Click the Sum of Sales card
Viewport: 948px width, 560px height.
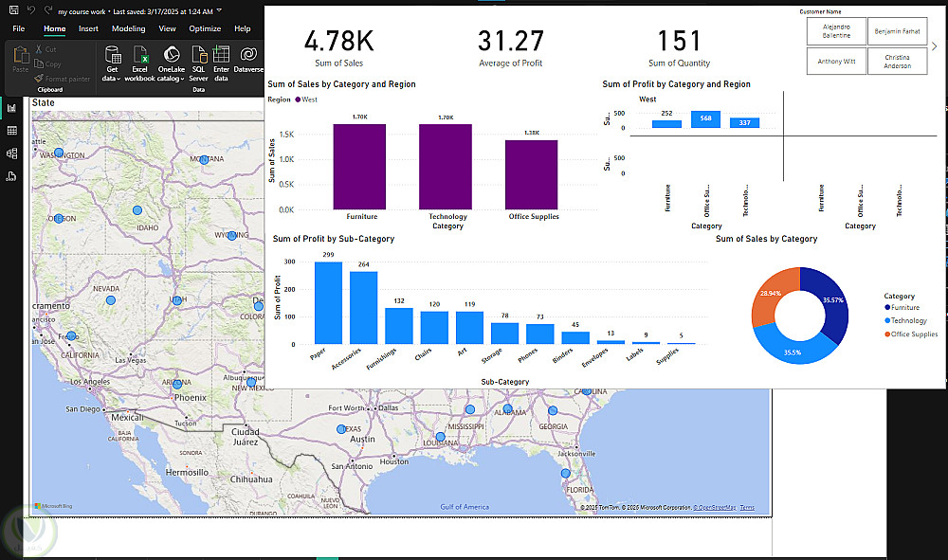tap(338, 47)
